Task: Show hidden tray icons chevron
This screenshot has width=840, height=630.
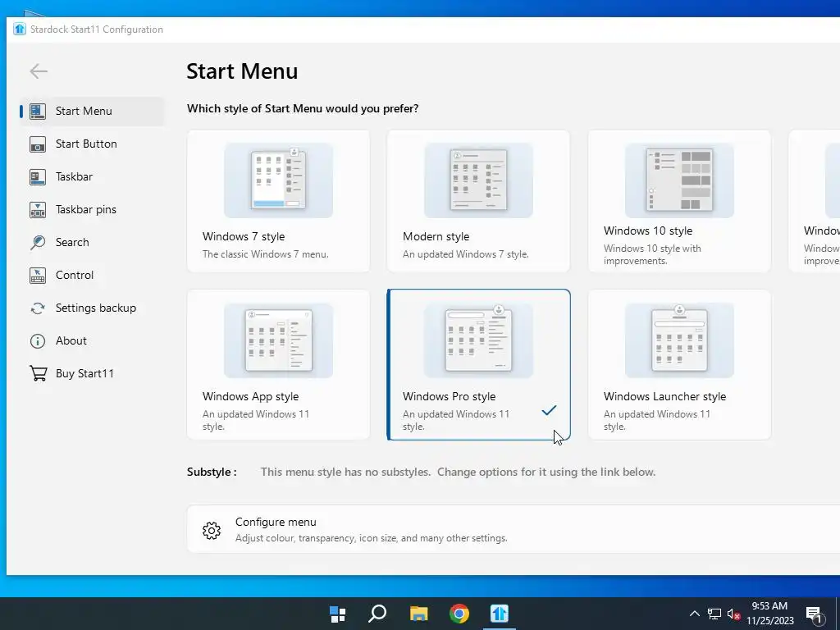Action: (x=694, y=614)
